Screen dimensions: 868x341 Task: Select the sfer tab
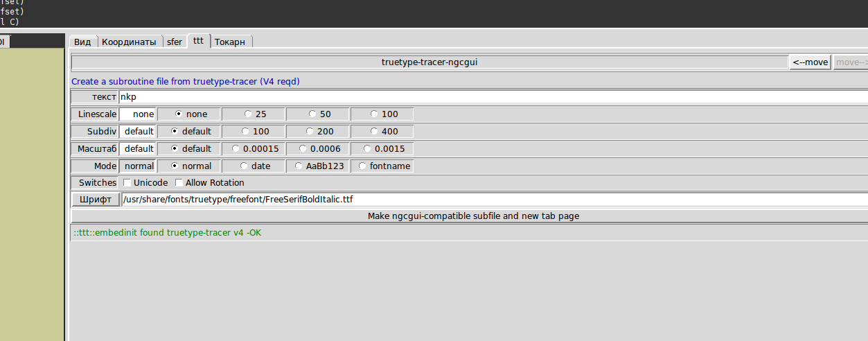(x=175, y=42)
